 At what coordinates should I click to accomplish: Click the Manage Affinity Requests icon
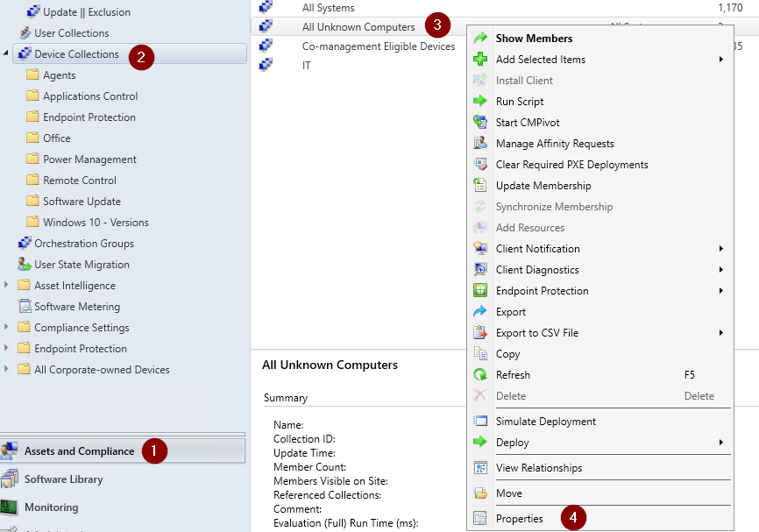(479, 143)
